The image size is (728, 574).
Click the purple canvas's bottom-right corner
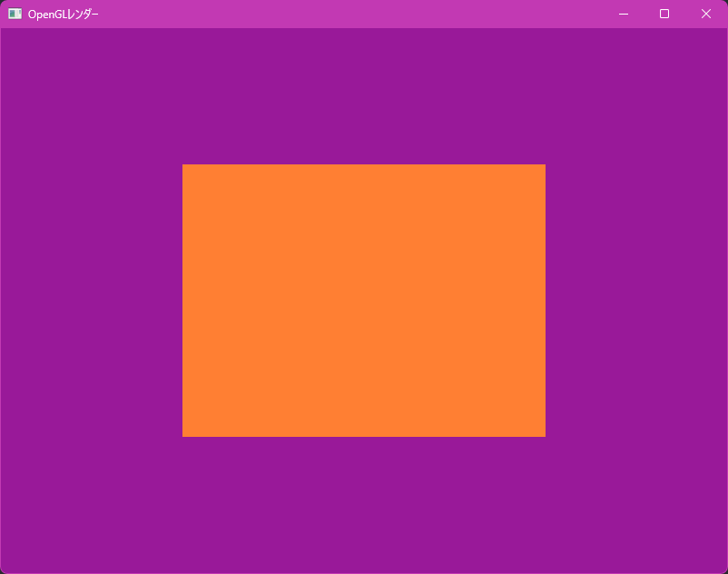[x=722, y=568]
